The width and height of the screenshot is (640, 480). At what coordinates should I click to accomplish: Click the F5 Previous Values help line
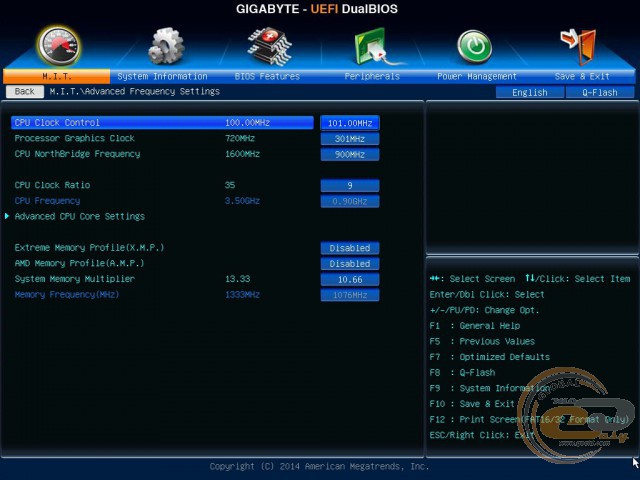pyautogui.click(x=482, y=341)
